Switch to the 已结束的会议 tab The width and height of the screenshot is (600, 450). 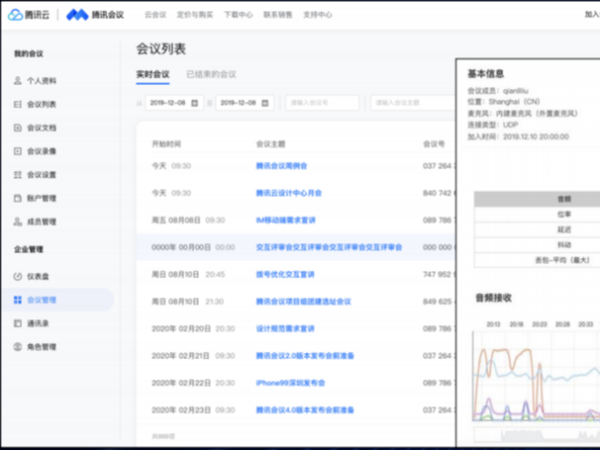click(211, 75)
